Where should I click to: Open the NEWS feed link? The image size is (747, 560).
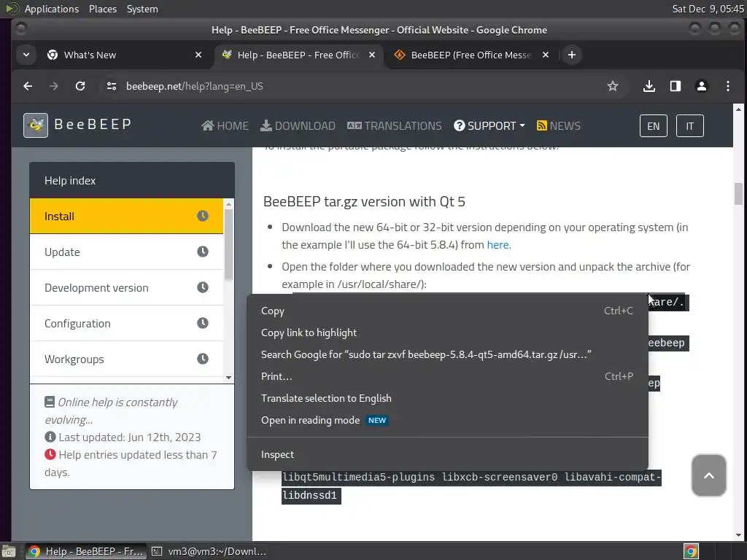click(558, 125)
